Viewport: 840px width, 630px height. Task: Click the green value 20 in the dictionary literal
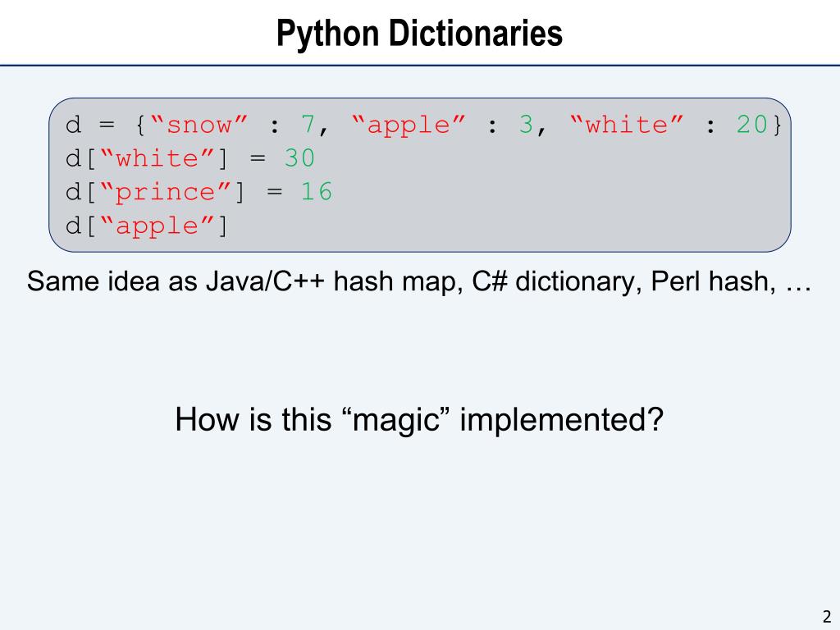click(752, 125)
